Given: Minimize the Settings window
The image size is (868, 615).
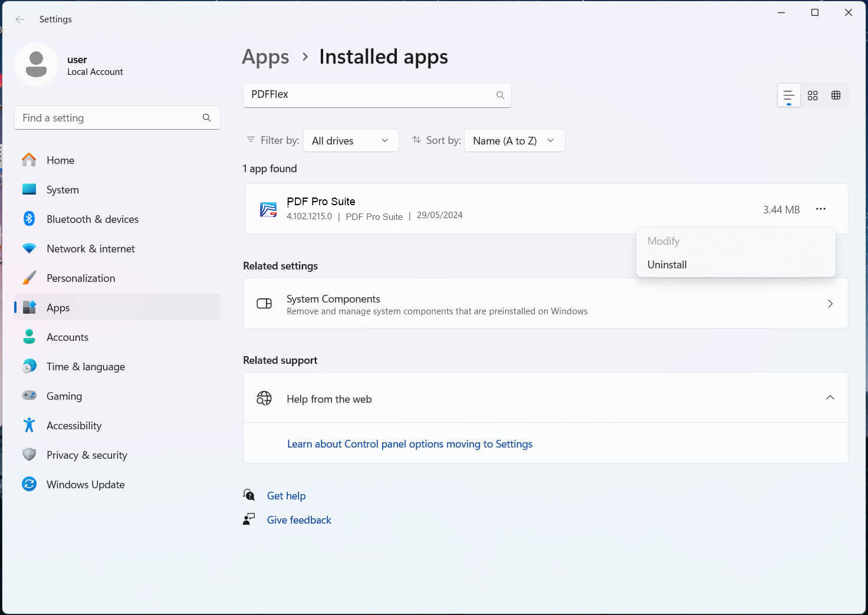Looking at the screenshot, I should pyautogui.click(x=781, y=12).
